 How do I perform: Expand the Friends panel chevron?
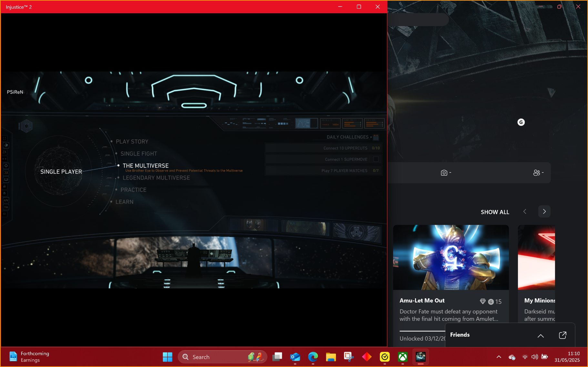tap(541, 336)
